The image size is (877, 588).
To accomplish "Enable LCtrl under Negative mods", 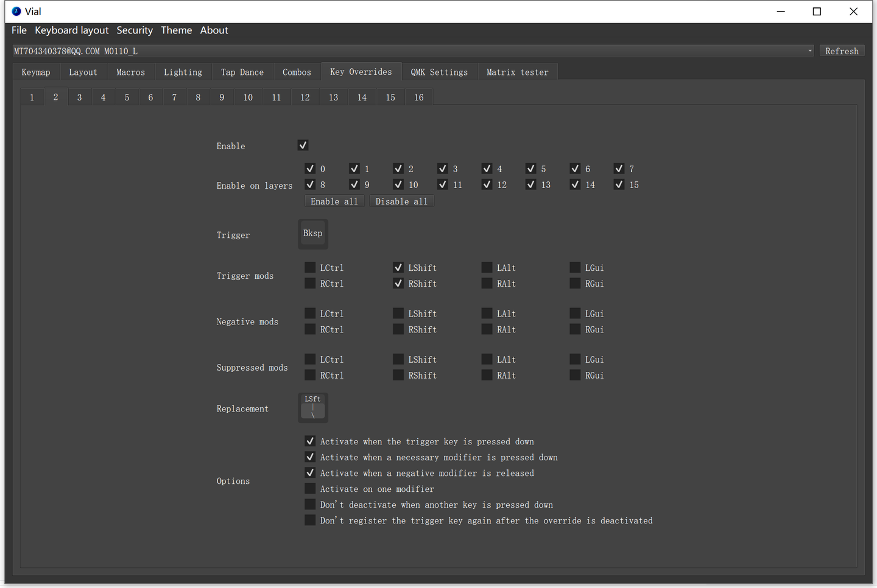I will coord(310,313).
